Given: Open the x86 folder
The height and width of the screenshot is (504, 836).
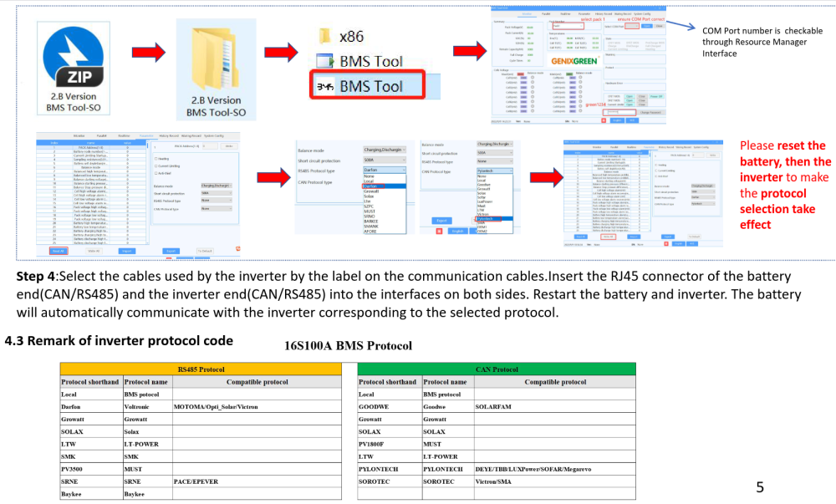Looking at the screenshot, I should point(341,36).
